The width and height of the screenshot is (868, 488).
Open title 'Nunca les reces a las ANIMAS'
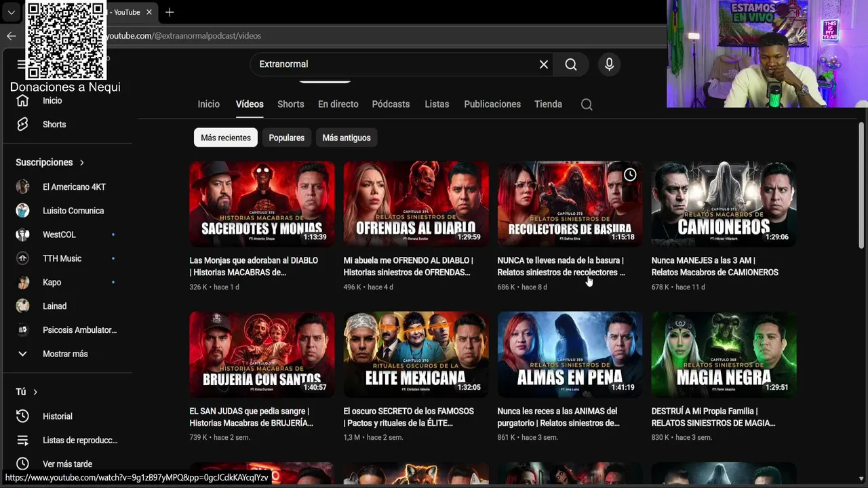559,417
